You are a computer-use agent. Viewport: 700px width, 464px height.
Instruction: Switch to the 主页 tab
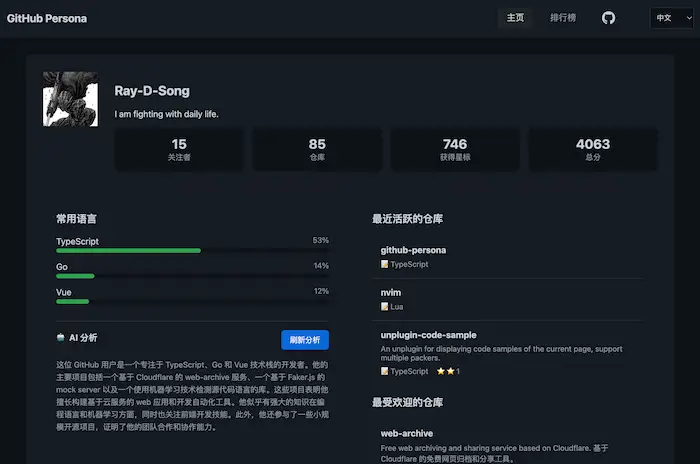pos(516,18)
